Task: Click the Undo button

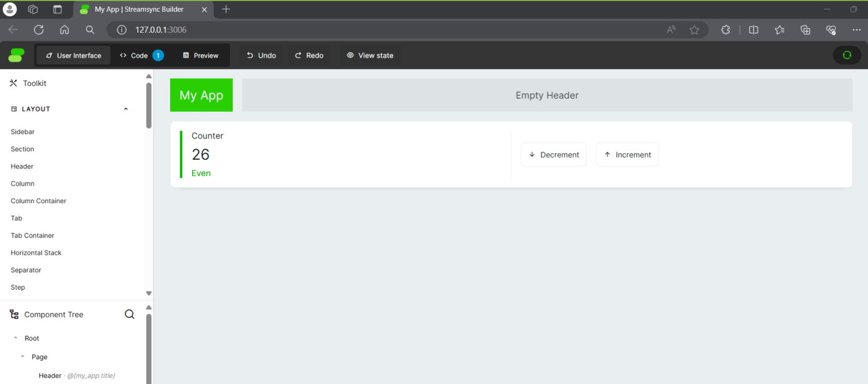Action: [262, 55]
